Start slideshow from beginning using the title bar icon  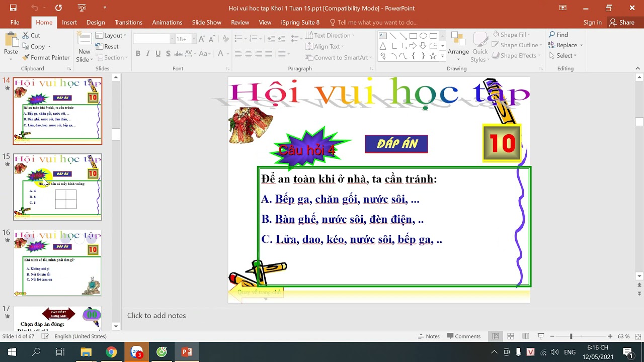coord(82,8)
